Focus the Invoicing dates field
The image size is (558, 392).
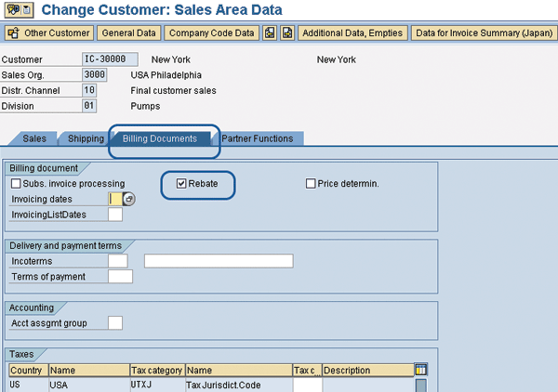[115, 199]
